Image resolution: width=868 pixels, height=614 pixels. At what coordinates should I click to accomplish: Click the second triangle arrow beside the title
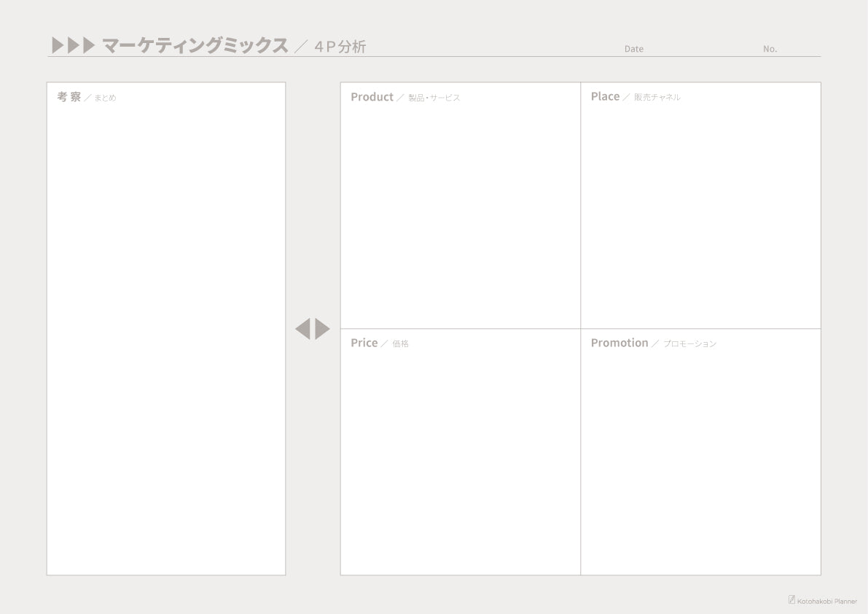click(73, 45)
